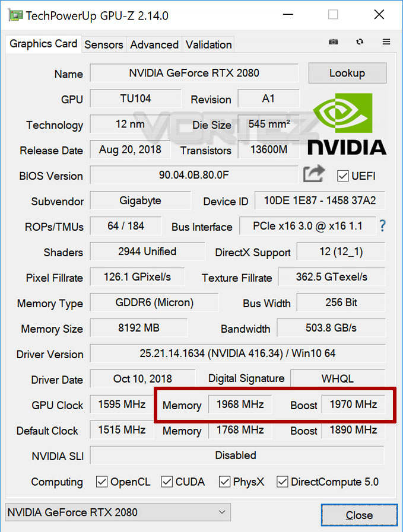This screenshot has width=403, height=532.
Task: Open the Advanced tab
Action: 154,44
